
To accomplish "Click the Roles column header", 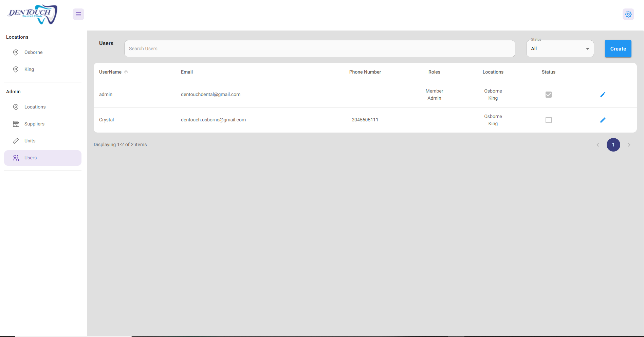I will [434, 72].
